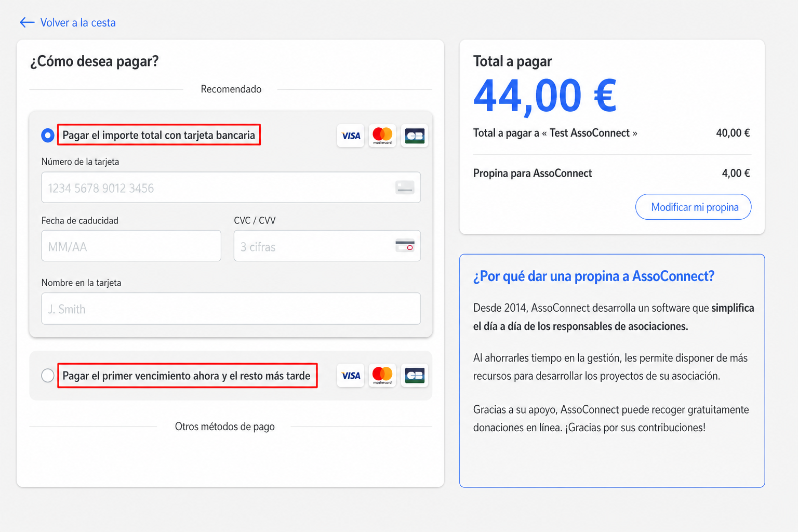Click the Visa logo in the full payment option

tap(351, 136)
